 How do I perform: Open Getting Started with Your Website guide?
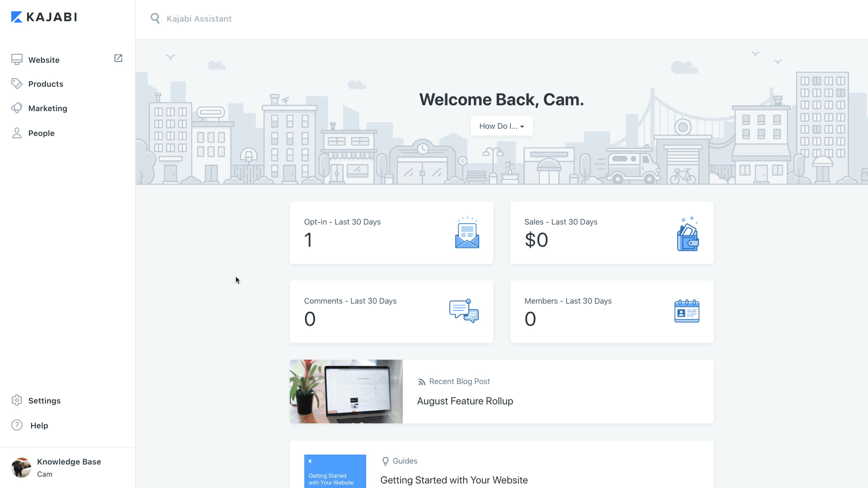pos(454,480)
